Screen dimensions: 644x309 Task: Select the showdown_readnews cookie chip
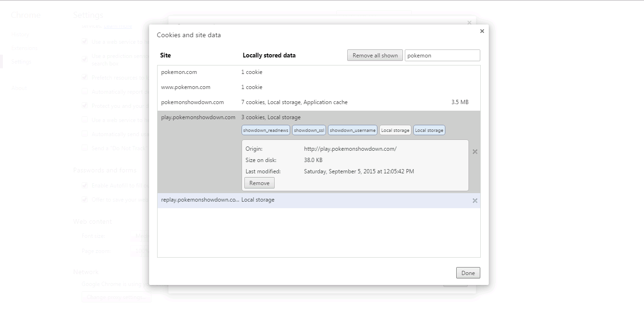266,130
